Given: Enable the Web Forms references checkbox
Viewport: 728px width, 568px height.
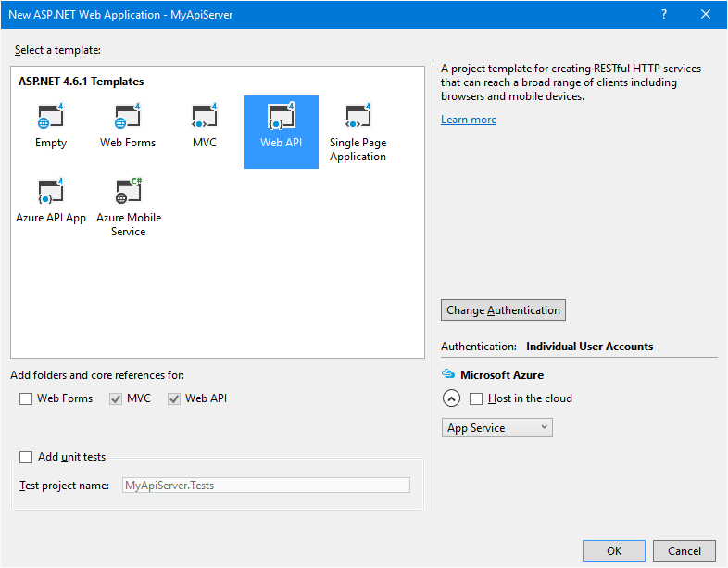Looking at the screenshot, I should (x=26, y=399).
